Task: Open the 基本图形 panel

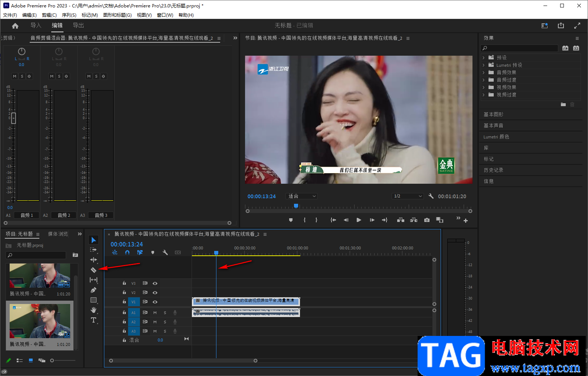Action: 493,114
